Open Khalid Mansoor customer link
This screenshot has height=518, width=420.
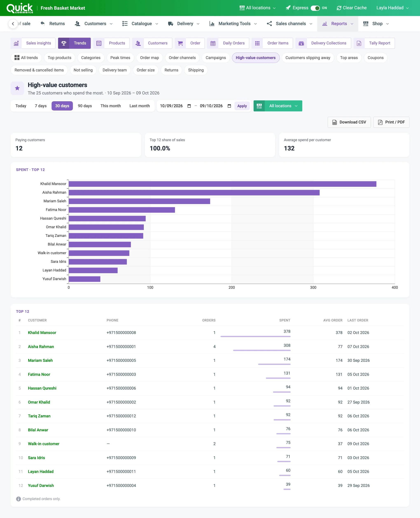(x=42, y=333)
